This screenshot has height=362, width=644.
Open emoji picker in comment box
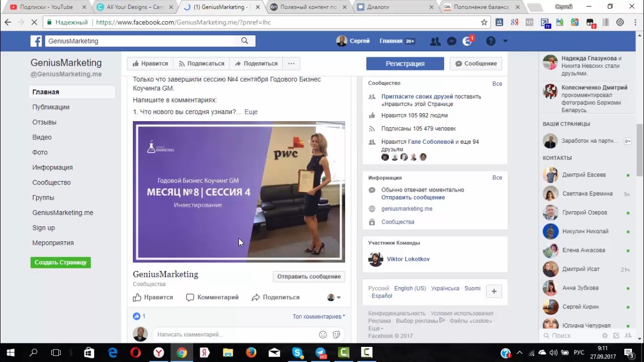tap(323, 334)
